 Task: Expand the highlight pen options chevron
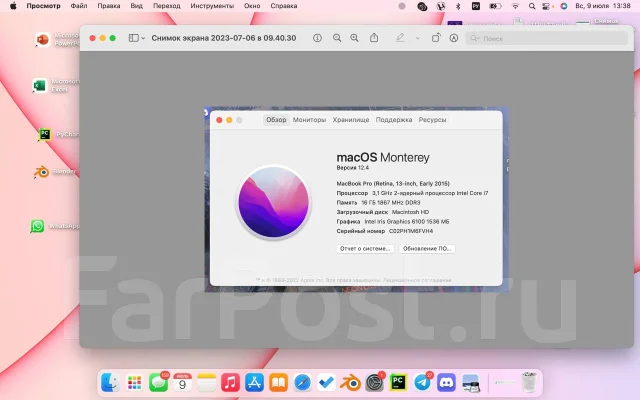point(418,38)
